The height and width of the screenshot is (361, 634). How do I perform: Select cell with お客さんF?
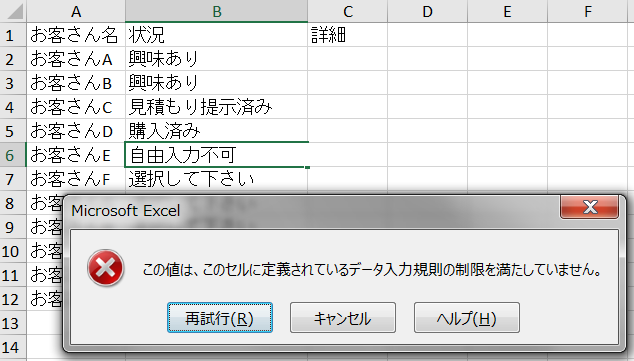coord(76,179)
